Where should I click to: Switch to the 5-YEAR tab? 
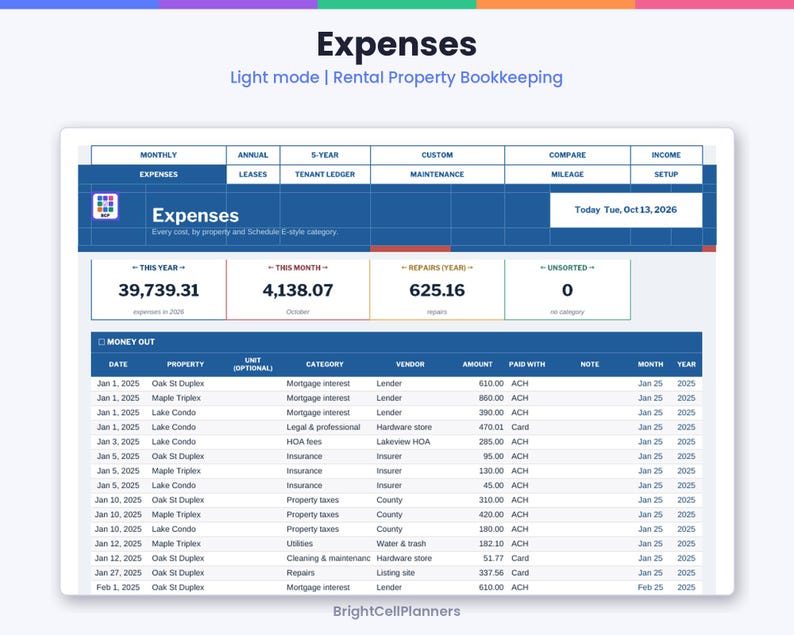pyautogui.click(x=325, y=155)
